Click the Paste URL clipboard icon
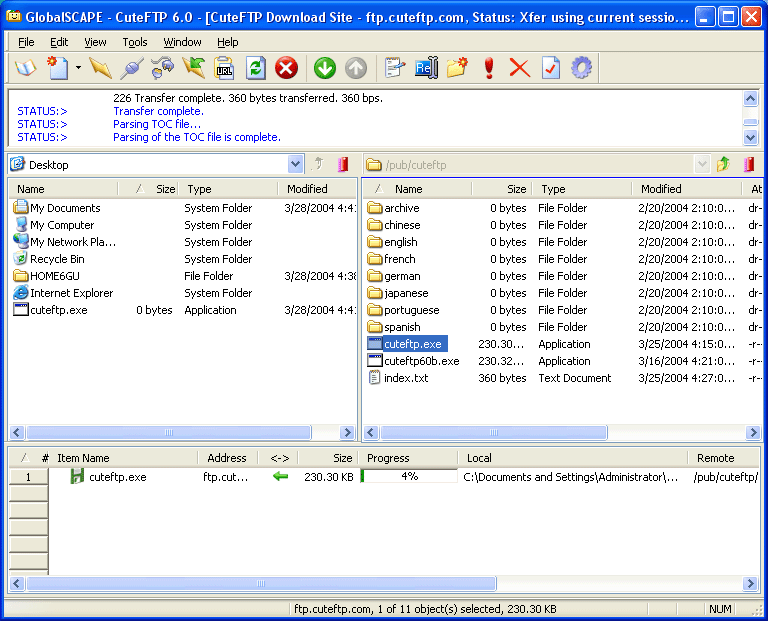The width and height of the screenshot is (768, 621). (224, 68)
